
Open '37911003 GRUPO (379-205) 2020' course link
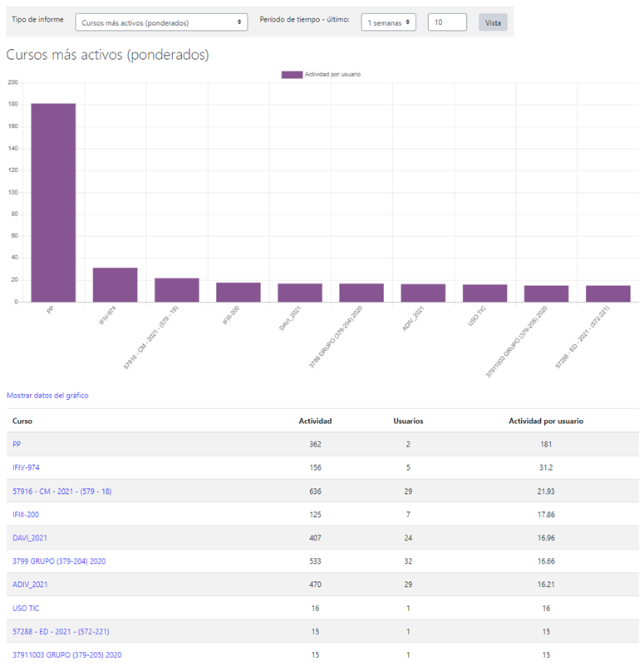tap(67, 655)
